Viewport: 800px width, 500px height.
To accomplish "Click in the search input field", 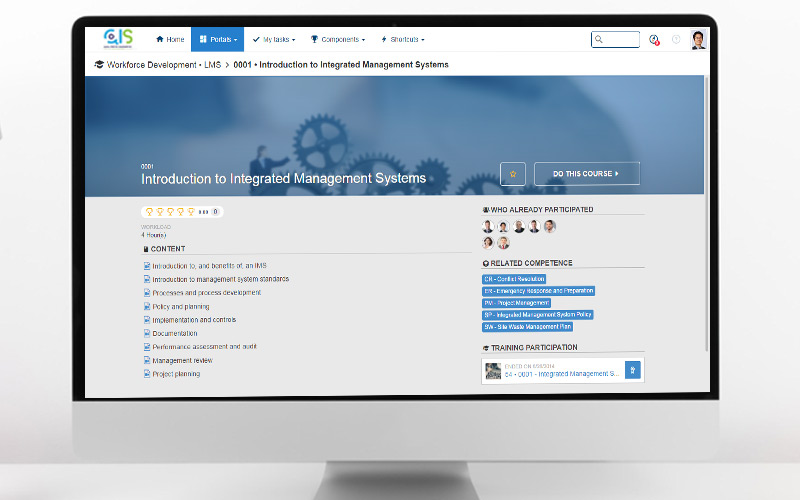I will 620,40.
